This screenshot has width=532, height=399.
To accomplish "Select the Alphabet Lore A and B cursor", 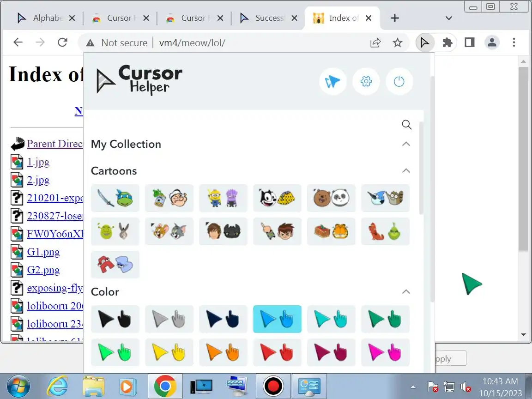I will (x=115, y=265).
